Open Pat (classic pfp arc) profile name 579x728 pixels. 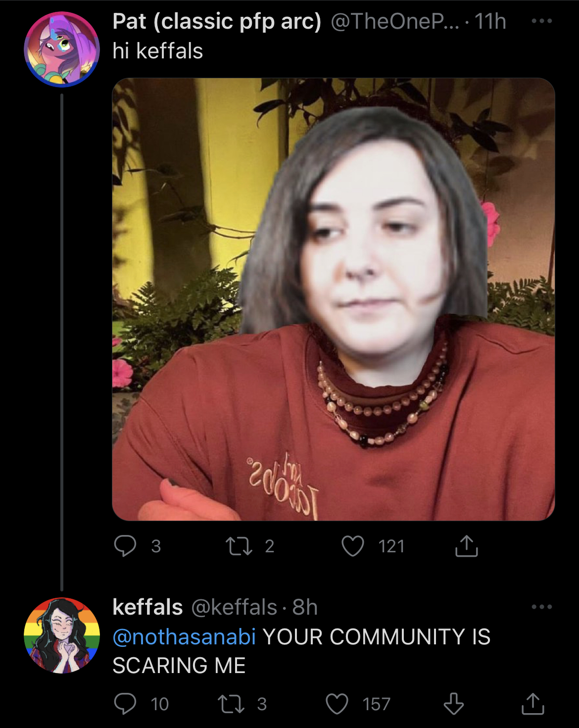tap(217, 21)
